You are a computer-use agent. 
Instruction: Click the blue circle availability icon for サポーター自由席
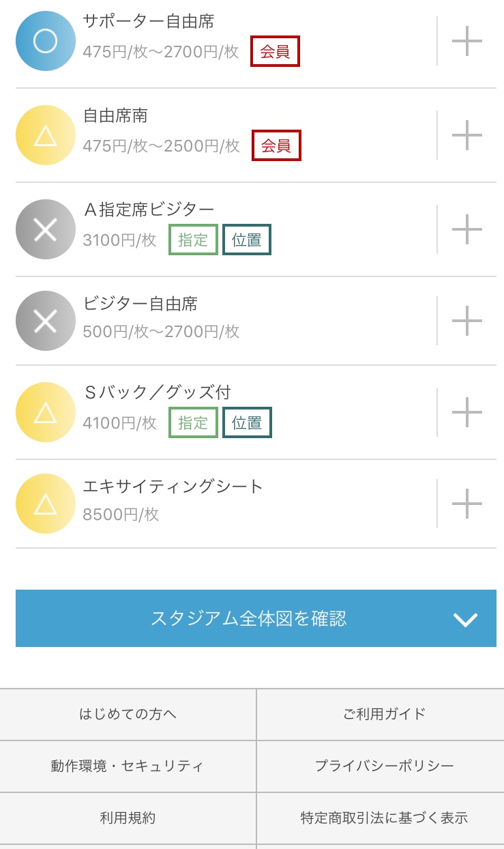click(x=45, y=41)
